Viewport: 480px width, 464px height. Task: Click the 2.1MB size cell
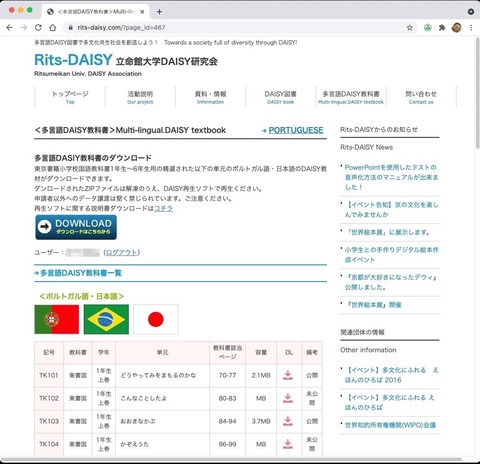coord(261,375)
